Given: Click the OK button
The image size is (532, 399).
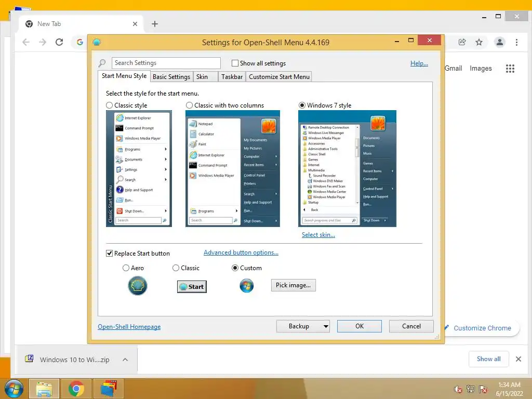Looking at the screenshot, I should (360, 326).
